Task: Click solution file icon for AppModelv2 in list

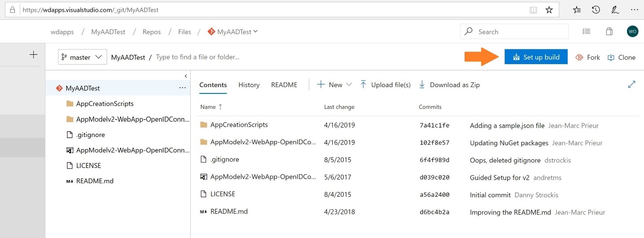Action: click(x=204, y=177)
